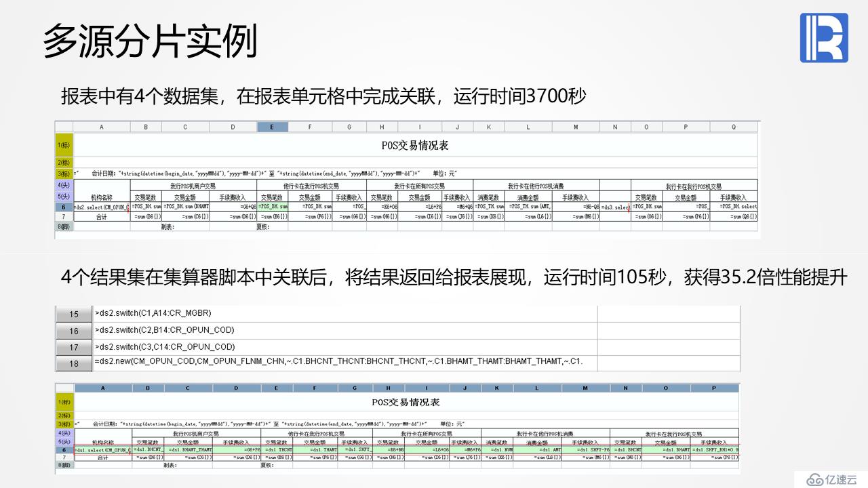868x488 pixels.
Task: Click cell =ds1.BHCNT_ in column B
Action: pyautogui.click(x=149, y=450)
